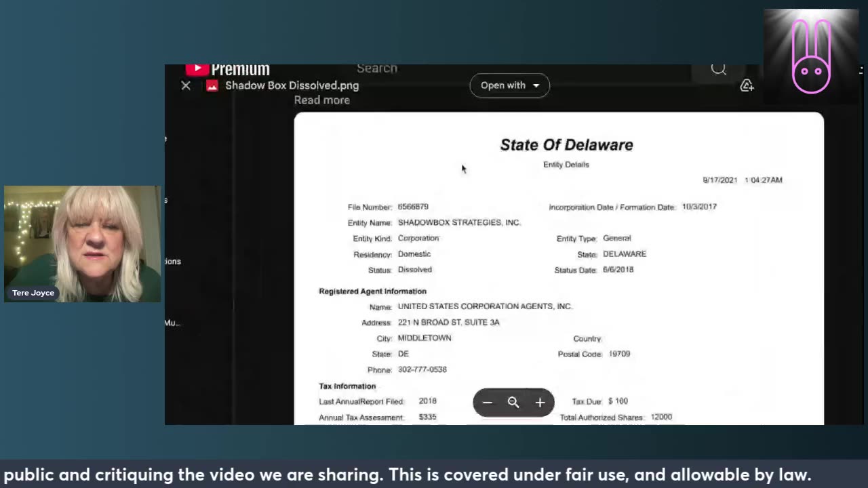
Task: Click the image file type icon
Action: [212, 85]
